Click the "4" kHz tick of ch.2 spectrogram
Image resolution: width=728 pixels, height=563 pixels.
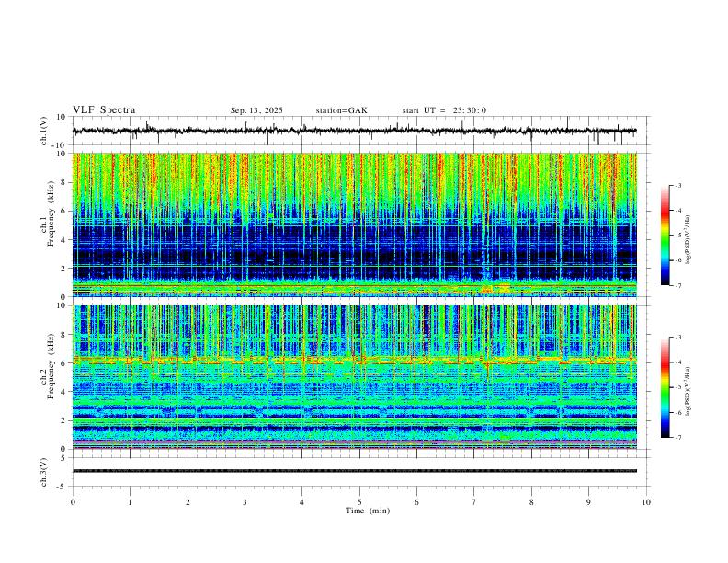point(63,392)
